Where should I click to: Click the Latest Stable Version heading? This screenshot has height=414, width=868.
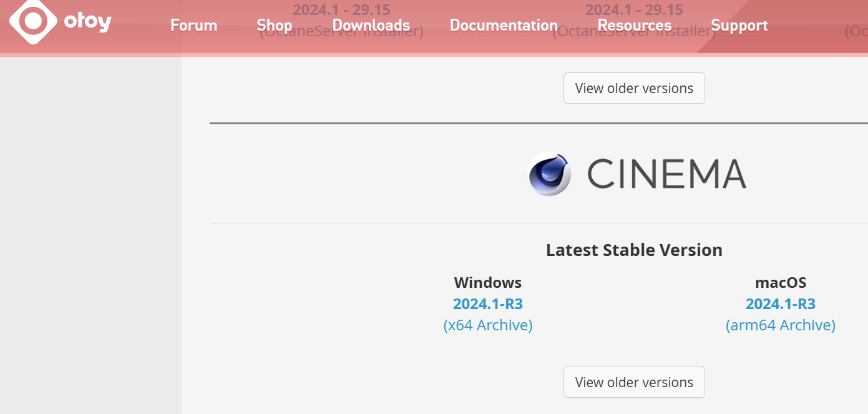[x=634, y=250]
